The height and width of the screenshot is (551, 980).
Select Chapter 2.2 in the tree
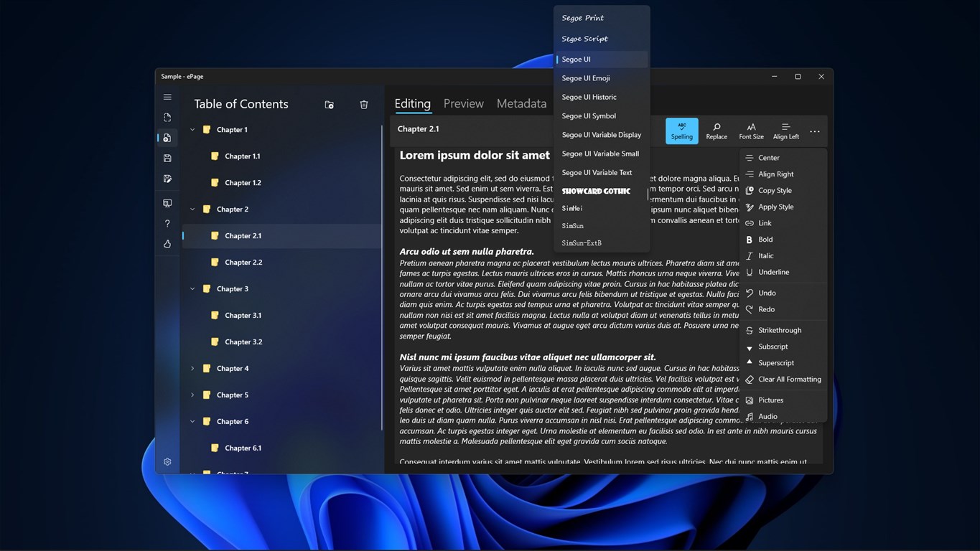282,263
